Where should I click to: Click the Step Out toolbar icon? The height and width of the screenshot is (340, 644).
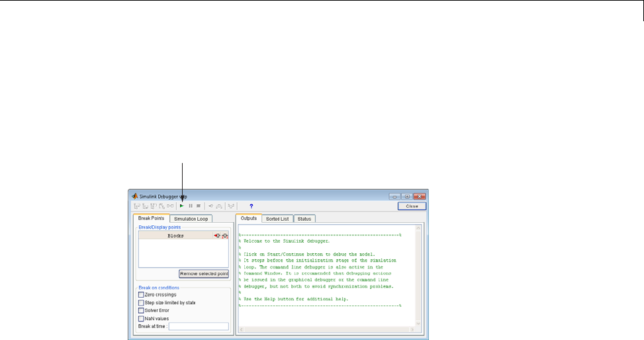click(x=153, y=206)
